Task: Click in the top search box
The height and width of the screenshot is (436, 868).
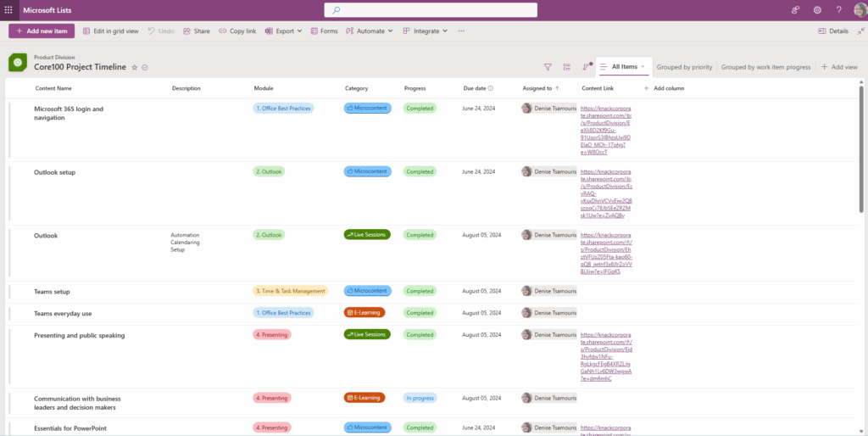Action: (431, 10)
